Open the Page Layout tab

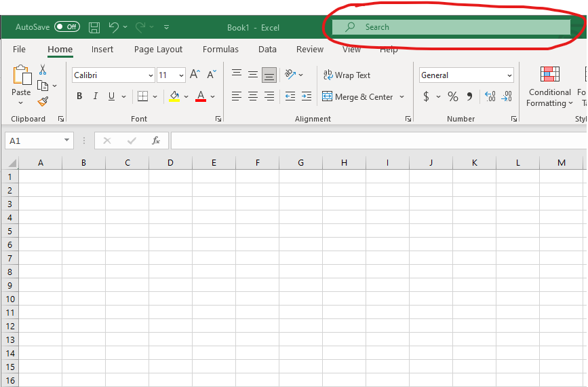point(158,49)
